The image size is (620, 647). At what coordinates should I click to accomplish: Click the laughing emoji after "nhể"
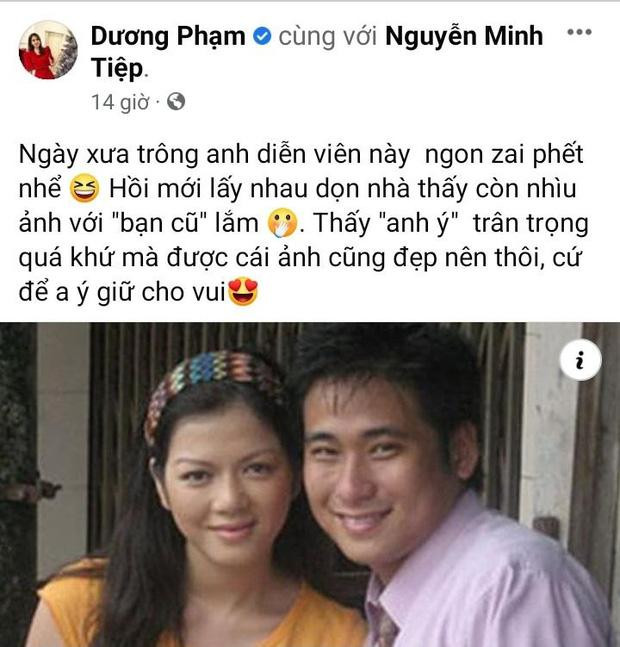[x=84, y=189]
